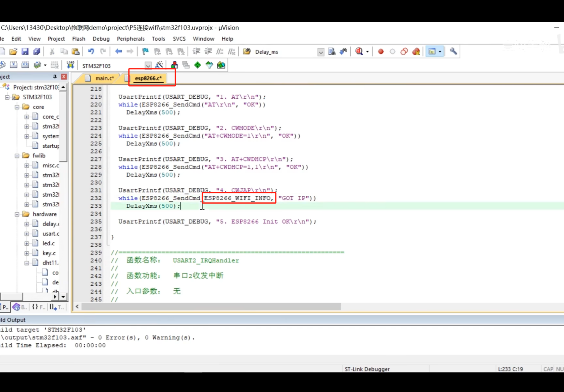Insert or remove a bookmark flag
This screenshot has width=564, height=392.
tap(145, 51)
